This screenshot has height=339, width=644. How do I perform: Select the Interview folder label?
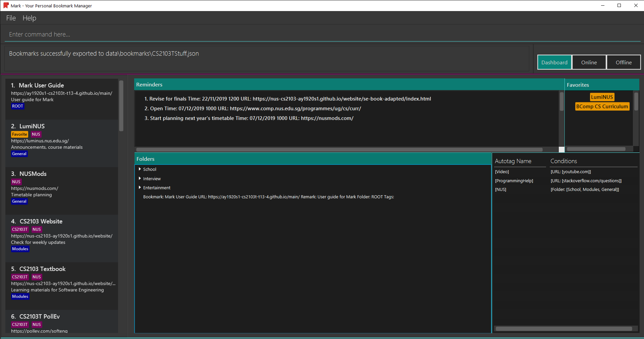[152, 179]
